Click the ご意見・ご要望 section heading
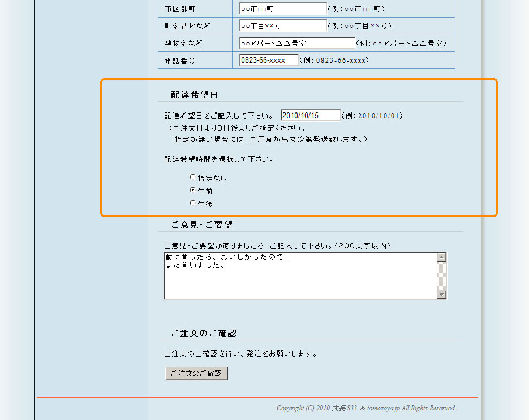This screenshot has width=529, height=420. pos(201,225)
